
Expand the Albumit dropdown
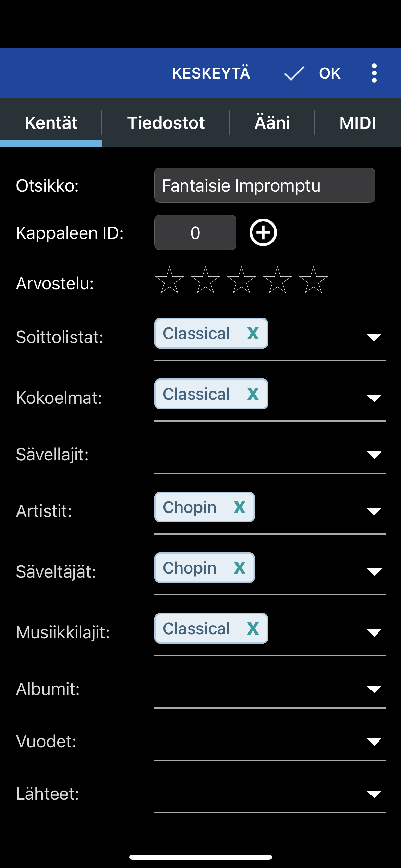[x=374, y=689]
